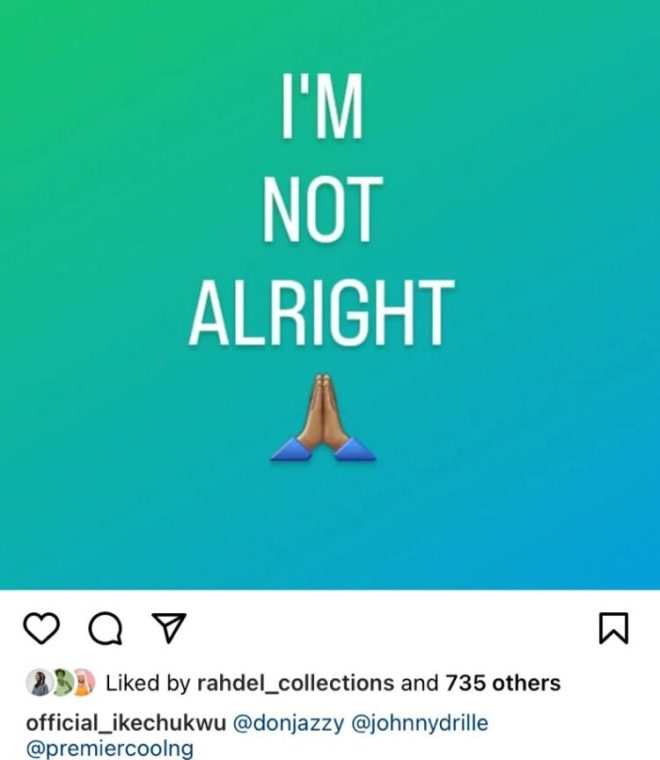660x760 pixels.
Task: Open the @johnnydrille mention
Action: click(419, 723)
